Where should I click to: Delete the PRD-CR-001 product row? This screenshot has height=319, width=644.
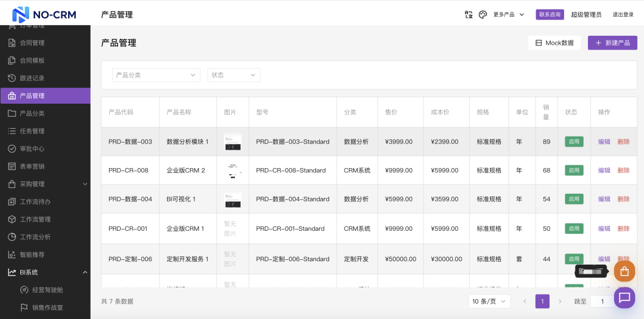[x=624, y=229]
